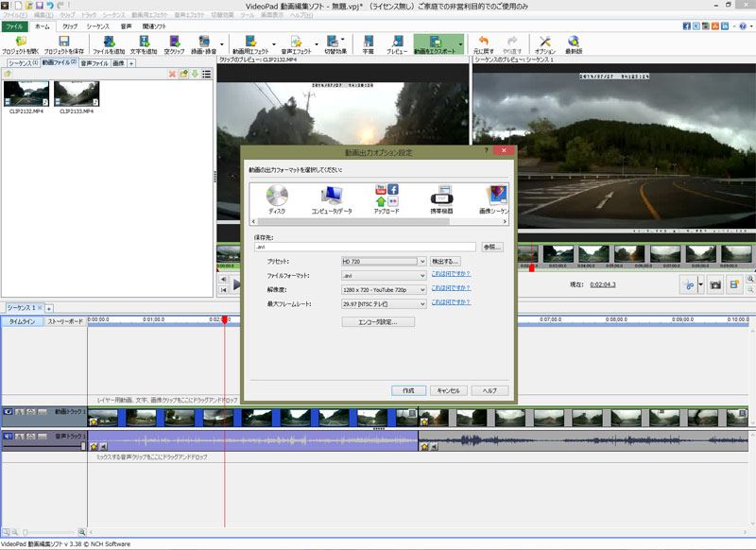
Task: Choose the Disc output format icon
Action: click(277, 199)
